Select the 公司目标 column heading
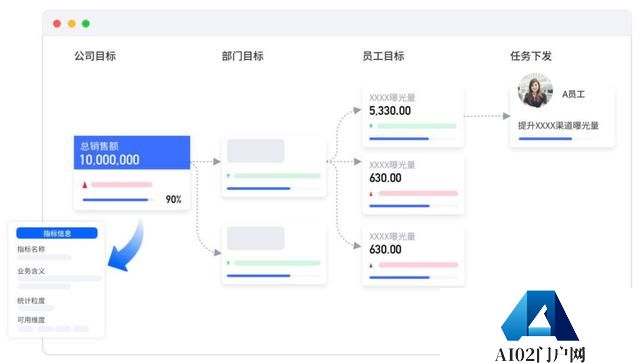Image resolution: width=640 pixels, height=363 pixels. click(95, 56)
